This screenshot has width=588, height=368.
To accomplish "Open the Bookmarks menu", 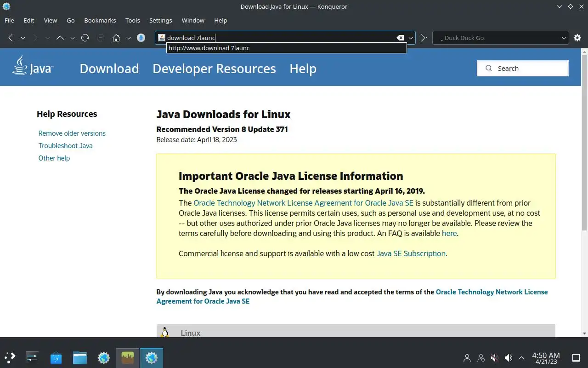I will point(100,20).
